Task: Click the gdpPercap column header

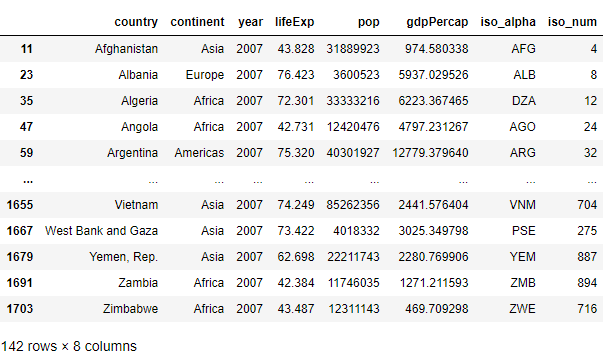Action: pos(437,22)
